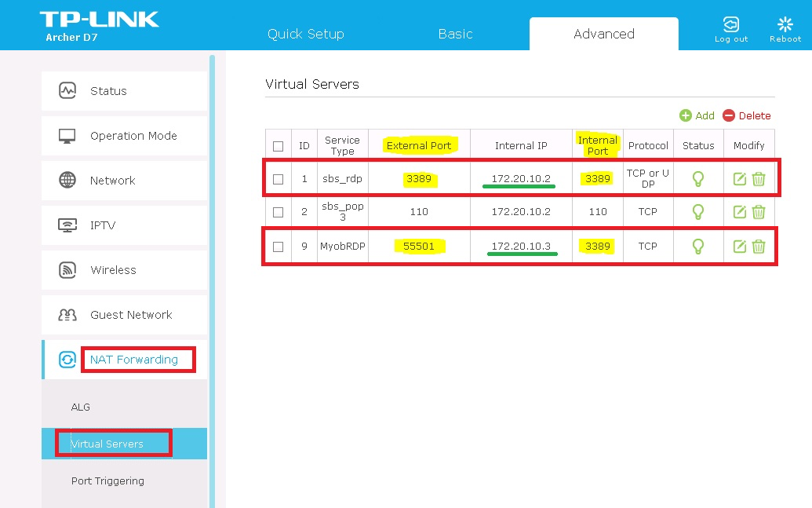Tick the select-all checkbox in table header

(278, 146)
